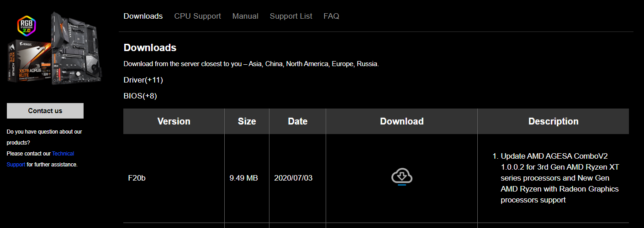
Task: Click the Size column header
Action: click(x=247, y=121)
